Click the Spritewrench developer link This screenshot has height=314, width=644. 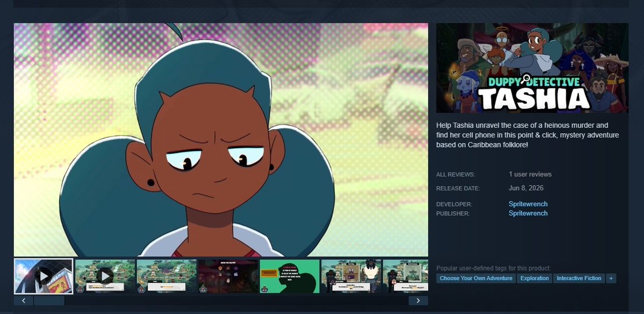pos(528,204)
